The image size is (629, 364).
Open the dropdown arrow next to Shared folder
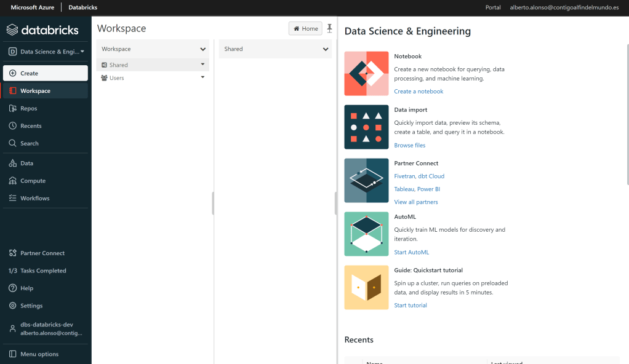pos(202,65)
